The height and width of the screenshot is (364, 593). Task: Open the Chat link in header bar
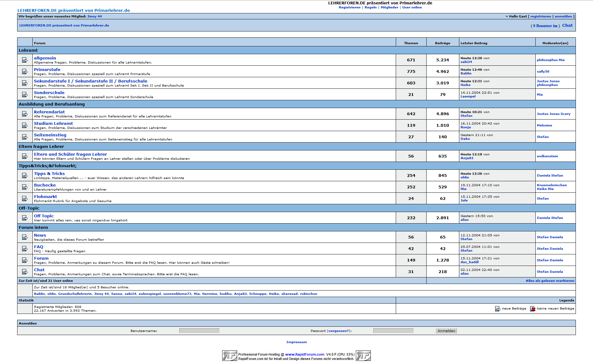567,26
